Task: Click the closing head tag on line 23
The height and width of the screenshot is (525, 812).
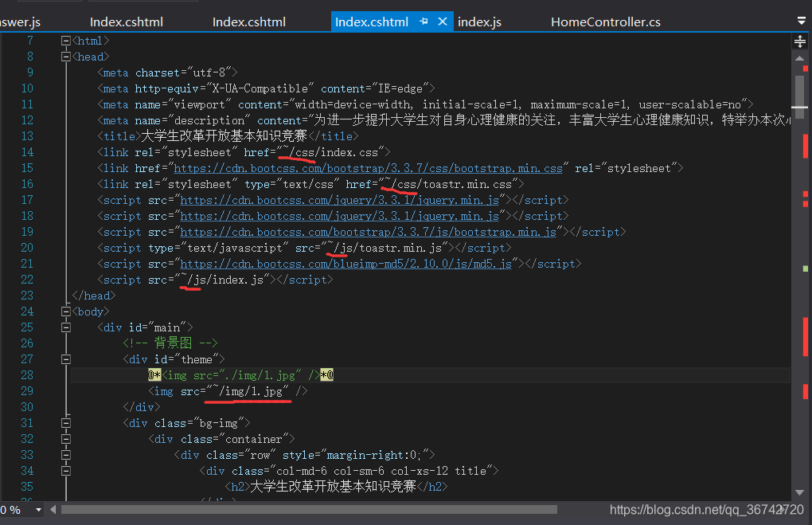Action: point(94,296)
